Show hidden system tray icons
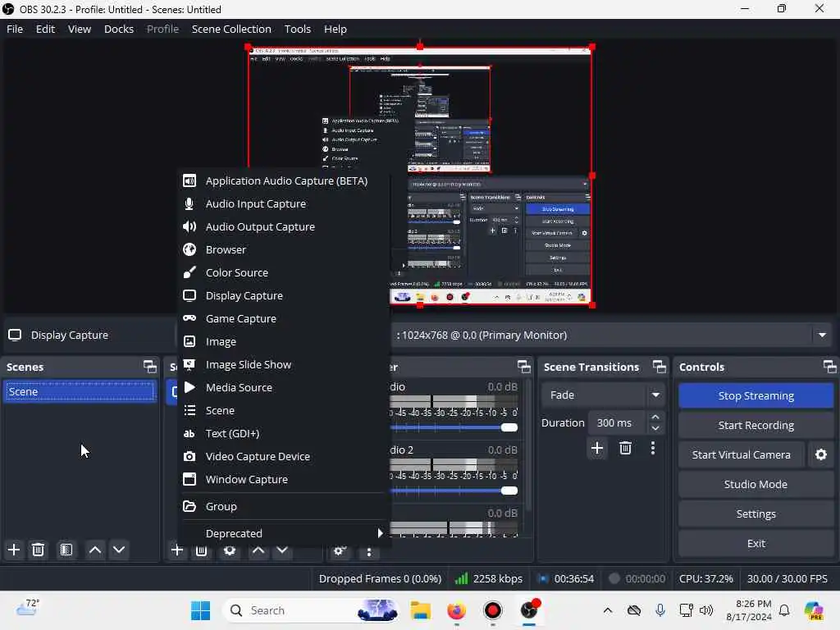This screenshot has height=630, width=840. 608,610
